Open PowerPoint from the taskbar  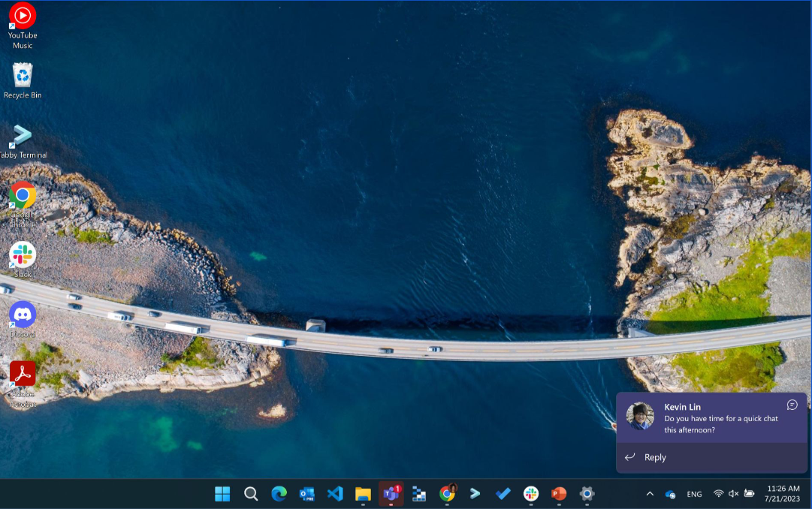point(559,494)
